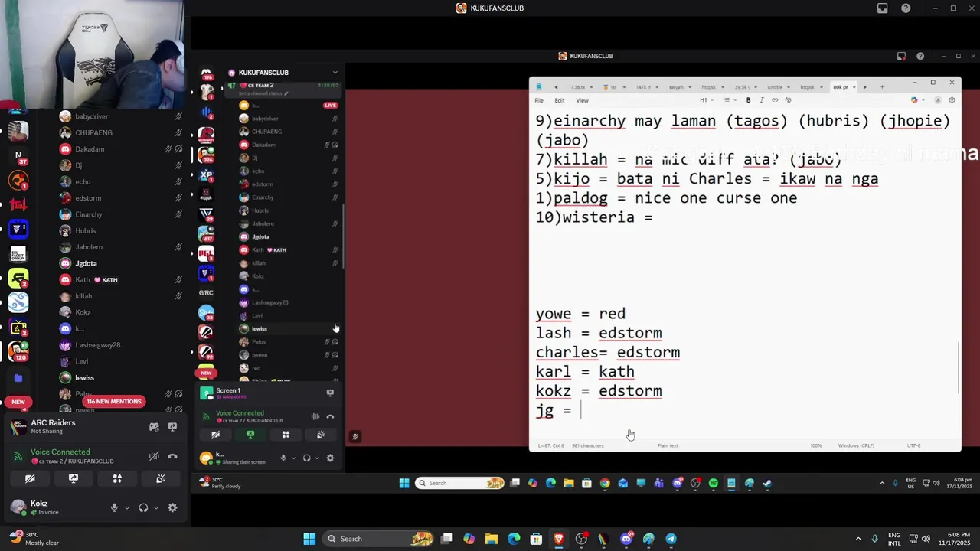Toggle camera in outer Discord voice panel
The width and height of the screenshot is (980, 551).
point(30,478)
